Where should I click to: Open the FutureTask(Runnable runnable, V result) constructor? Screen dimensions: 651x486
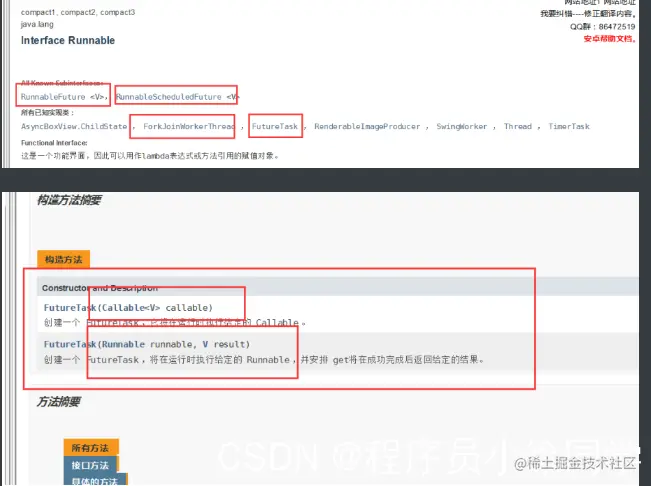[147, 344]
